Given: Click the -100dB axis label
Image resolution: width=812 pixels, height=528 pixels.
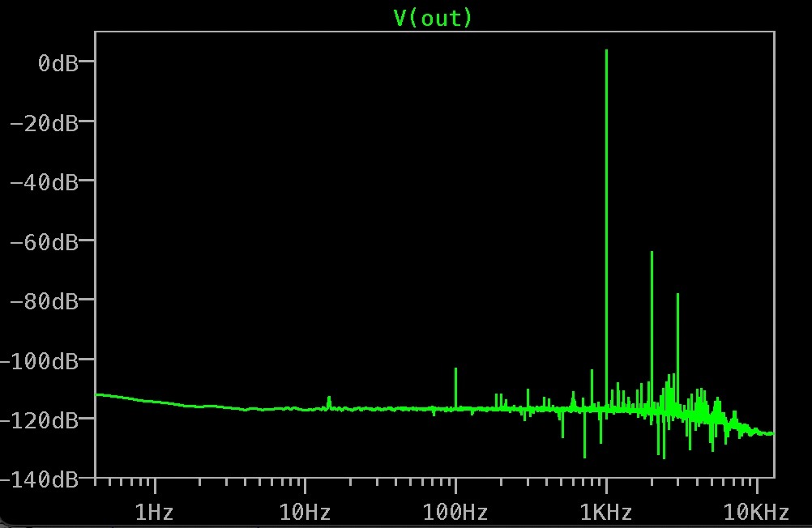Looking at the screenshot, I should (x=40, y=361).
